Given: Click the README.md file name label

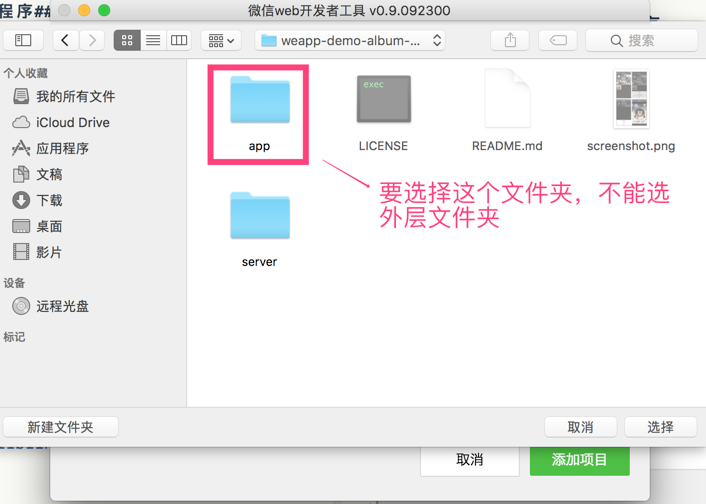Looking at the screenshot, I should tap(507, 146).
